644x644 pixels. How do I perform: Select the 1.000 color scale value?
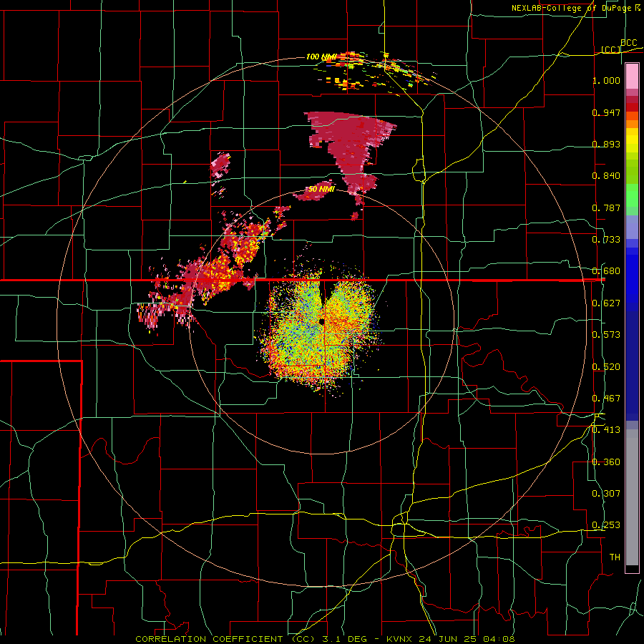(x=606, y=80)
